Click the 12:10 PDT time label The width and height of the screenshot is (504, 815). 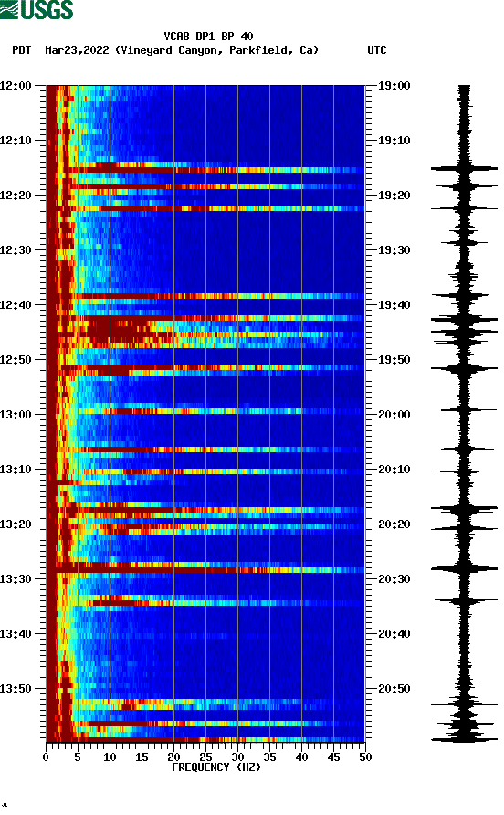[16, 141]
